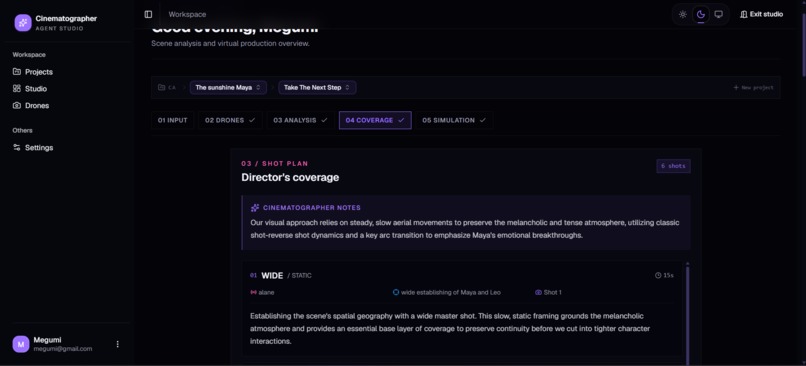Expand The sunshine Maya project dropdown
806x366 pixels.
228,87
